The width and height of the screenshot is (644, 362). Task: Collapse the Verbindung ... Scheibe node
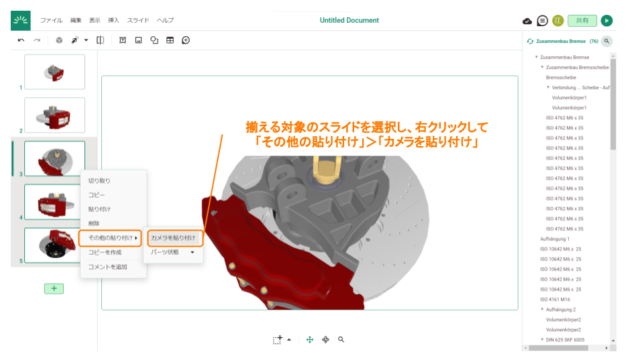point(548,87)
